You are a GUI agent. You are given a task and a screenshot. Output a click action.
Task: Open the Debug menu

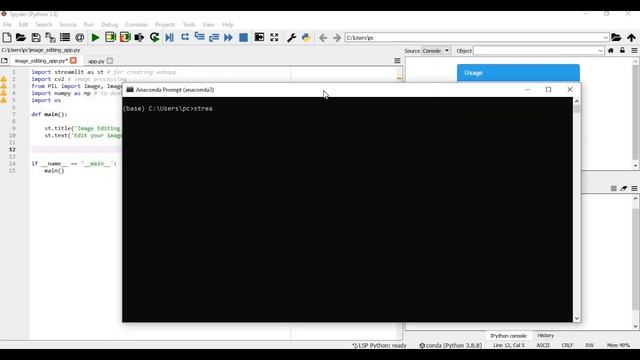(x=109, y=24)
